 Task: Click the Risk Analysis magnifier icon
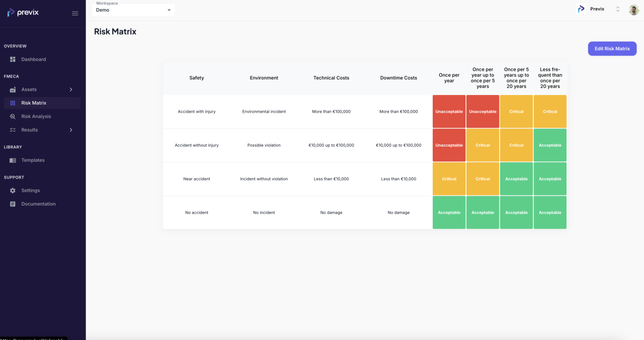click(13, 117)
